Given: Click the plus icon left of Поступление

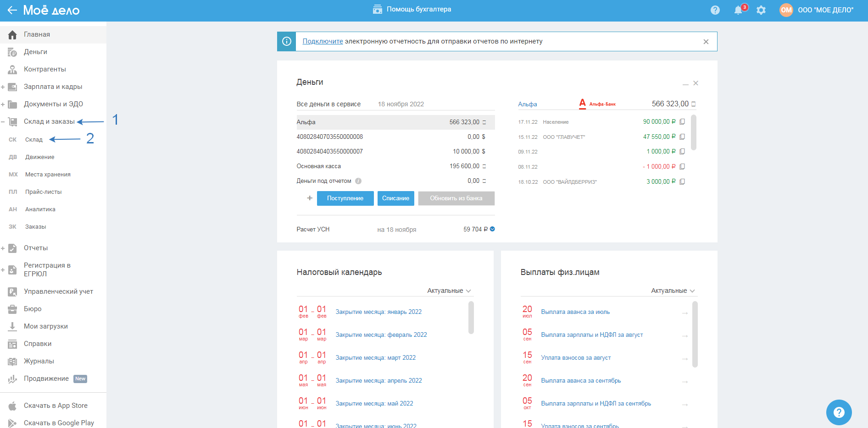Looking at the screenshot, I should (x=310, y=198).
